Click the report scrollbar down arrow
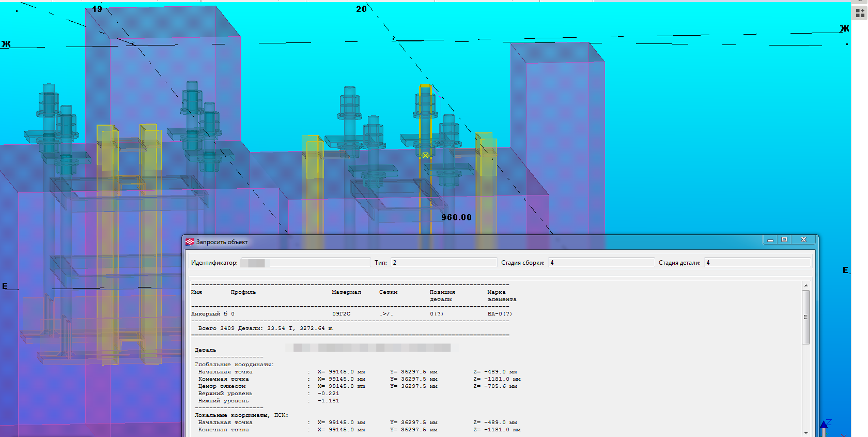The width and height of the screenshot is (868, 437). pyautogui.click(x=805, y=433)
